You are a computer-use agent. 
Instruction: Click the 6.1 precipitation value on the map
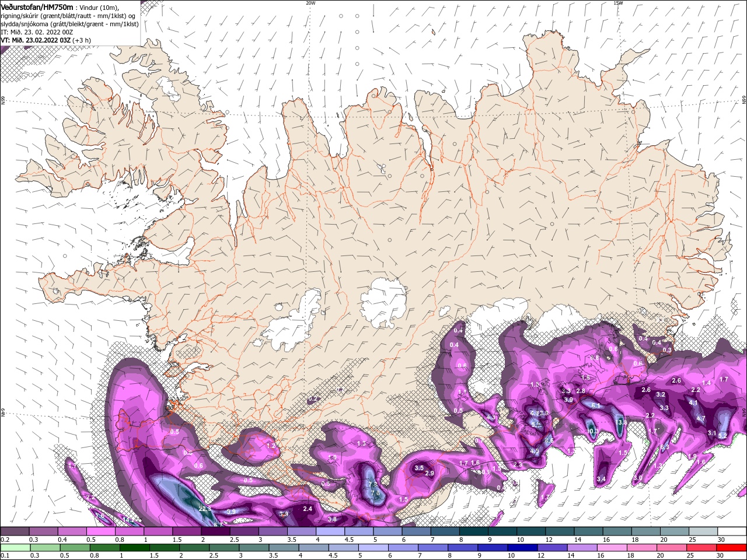pos(596,405)
